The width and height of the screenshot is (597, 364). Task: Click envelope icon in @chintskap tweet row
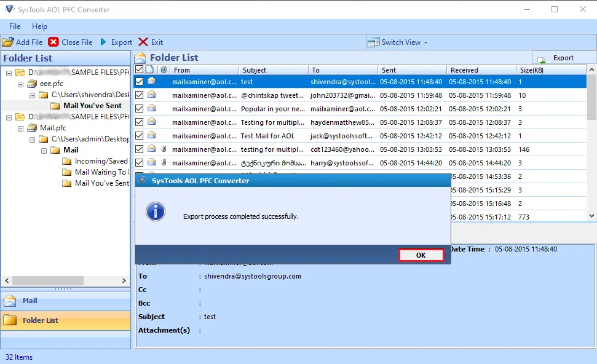[151, 95]
